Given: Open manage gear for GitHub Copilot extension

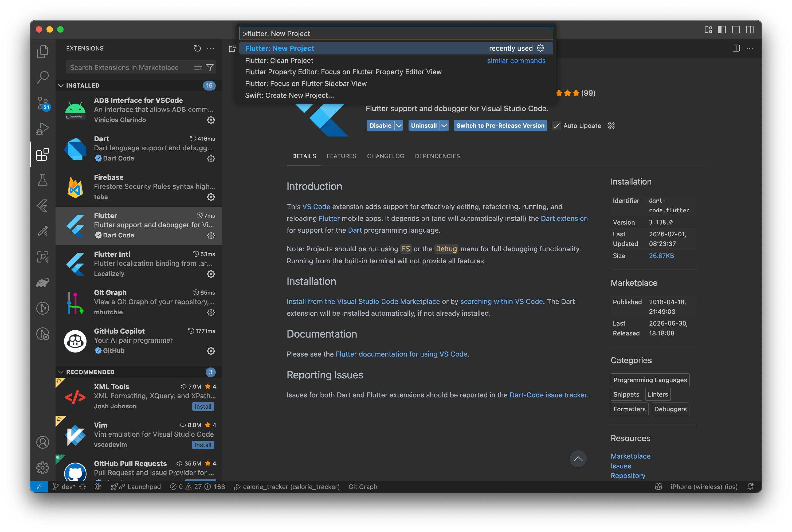Looking at the screenshot, I should [211, 351].
